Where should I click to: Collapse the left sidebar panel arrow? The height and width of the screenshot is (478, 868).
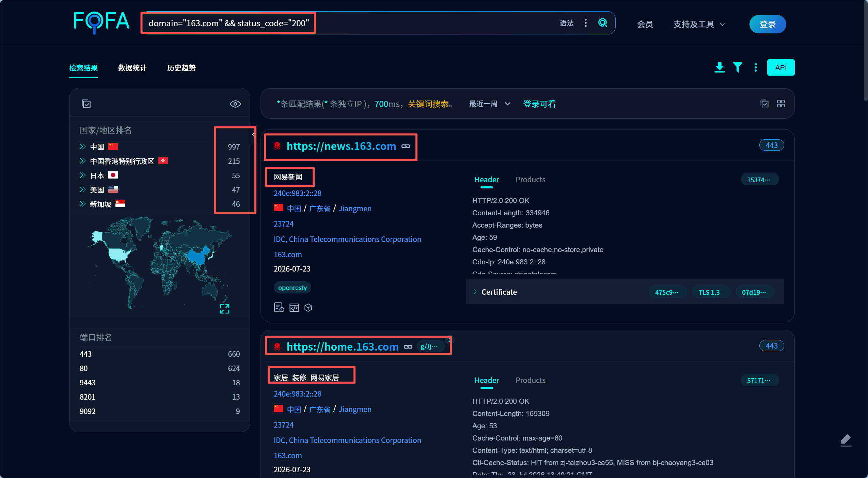point(253,135)
